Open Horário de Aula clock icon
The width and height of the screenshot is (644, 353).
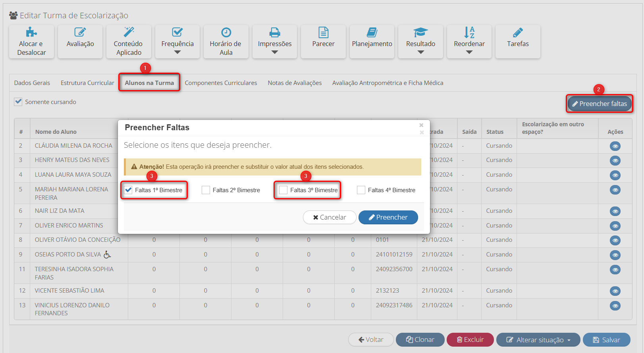[x=226, y=32]
